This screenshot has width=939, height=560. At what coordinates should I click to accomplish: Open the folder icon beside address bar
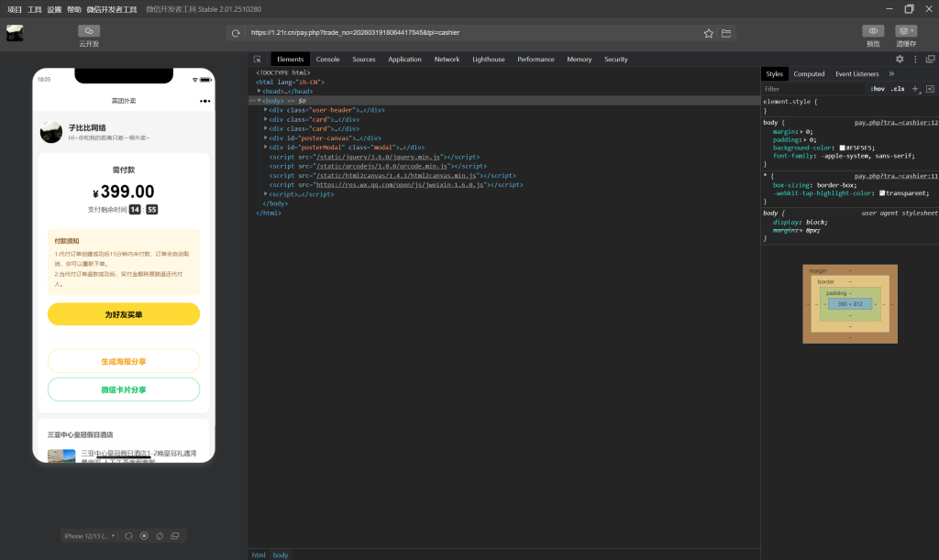pyautogui.click(x=726, y=33)
